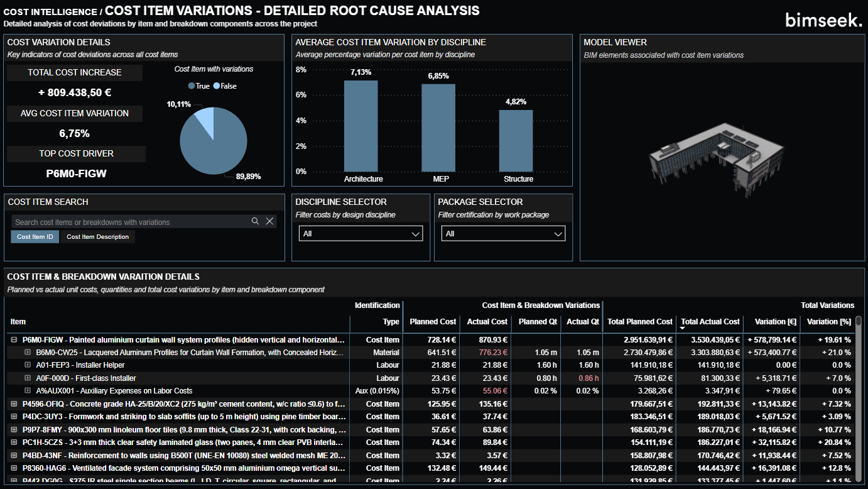Expand the PC1H-5CZS laminated glass item

click(14, 442)
